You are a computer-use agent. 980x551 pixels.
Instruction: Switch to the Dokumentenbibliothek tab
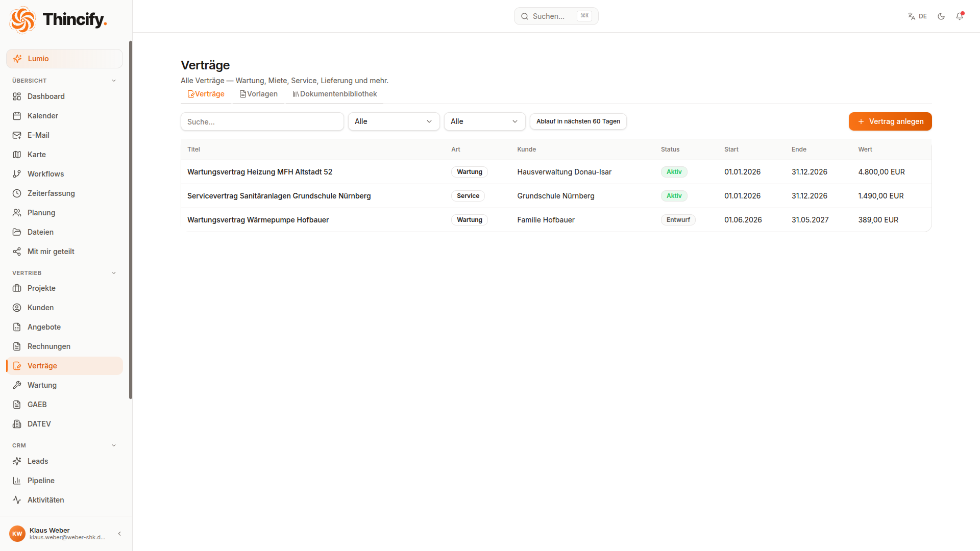click(x=334, y=94)
